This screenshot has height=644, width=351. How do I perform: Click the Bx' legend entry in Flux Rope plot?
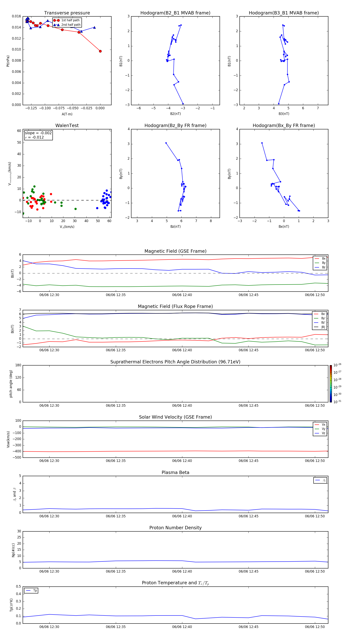(320, 314)
